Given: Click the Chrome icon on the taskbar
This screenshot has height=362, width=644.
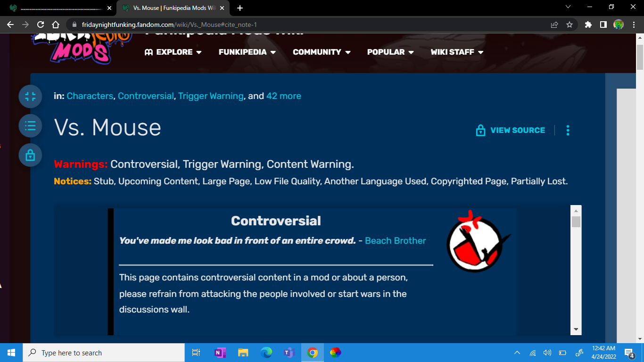Looking at the screenshot, I should click(312, 353).
